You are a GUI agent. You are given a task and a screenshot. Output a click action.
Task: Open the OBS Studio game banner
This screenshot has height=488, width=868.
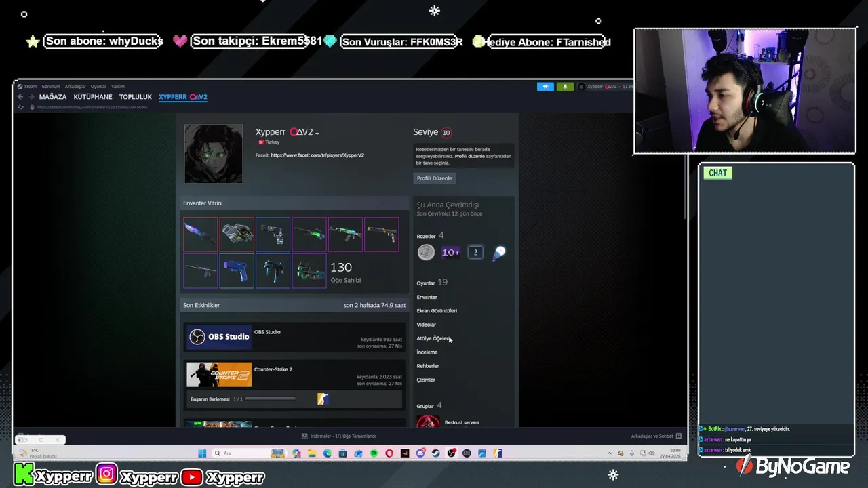click(x=219, y=337)
